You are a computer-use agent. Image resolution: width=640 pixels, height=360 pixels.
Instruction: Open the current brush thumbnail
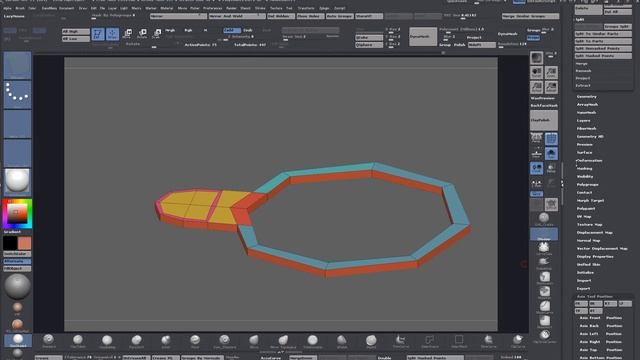(18, 66)
